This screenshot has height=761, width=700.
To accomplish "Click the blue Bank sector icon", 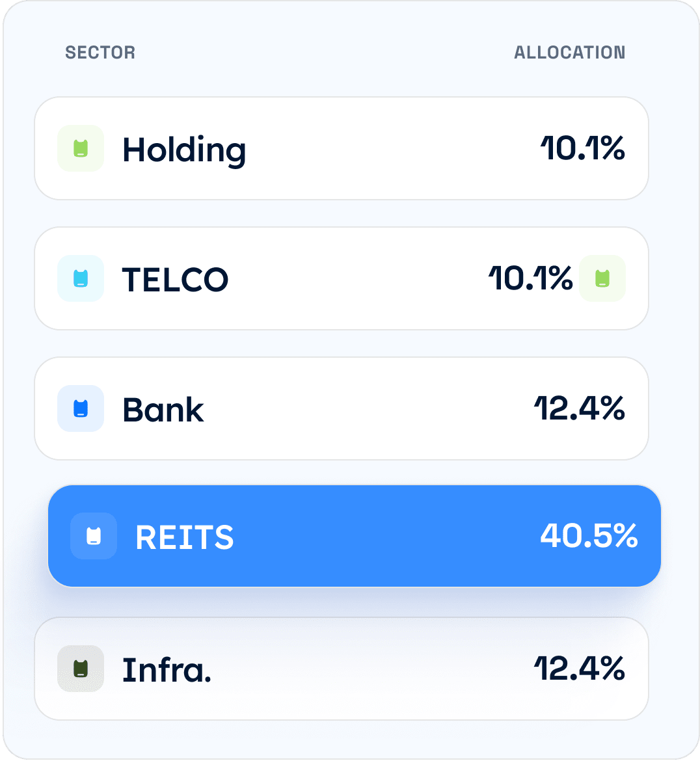I will pyautogui.click(x=81, y=408).
